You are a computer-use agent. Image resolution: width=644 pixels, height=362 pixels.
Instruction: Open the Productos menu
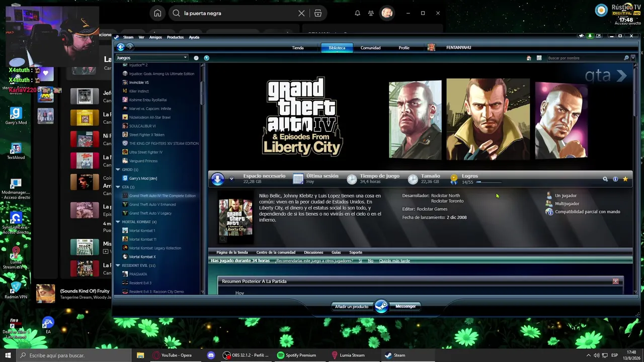pyautogui.click(x=175, y=37)
